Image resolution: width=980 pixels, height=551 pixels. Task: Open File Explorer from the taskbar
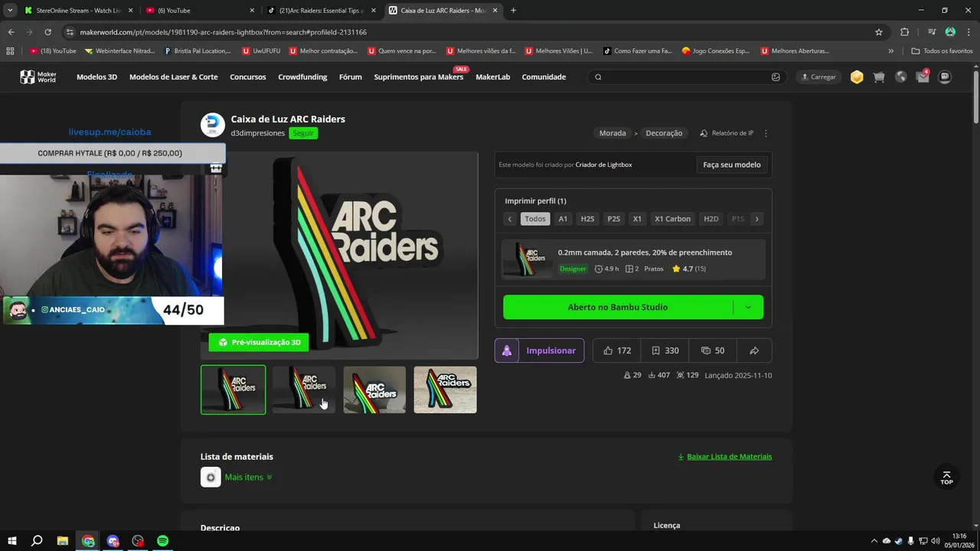pyautogui.click(x=62, y=541)
